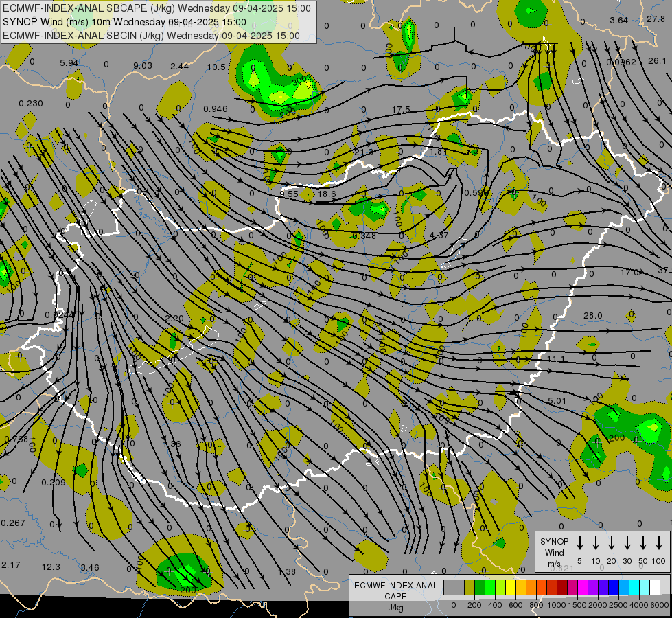
Task: Click the 6000 tick label on CAPE scale
Action: [x=660, y=605]
